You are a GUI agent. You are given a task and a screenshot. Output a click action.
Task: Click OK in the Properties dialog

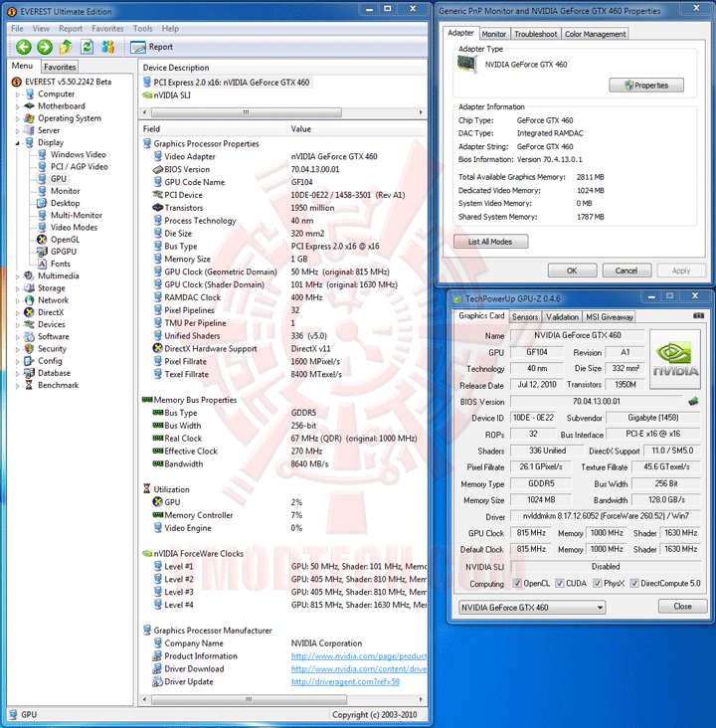(572, 271)
